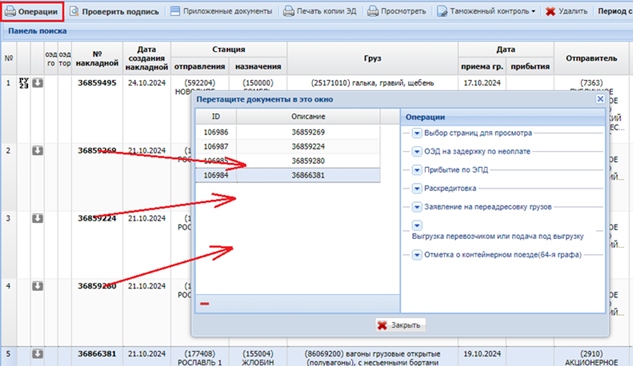
Task: Expand the Раскредитовка section
Action: pyautogui.click(x=417, y=188)
